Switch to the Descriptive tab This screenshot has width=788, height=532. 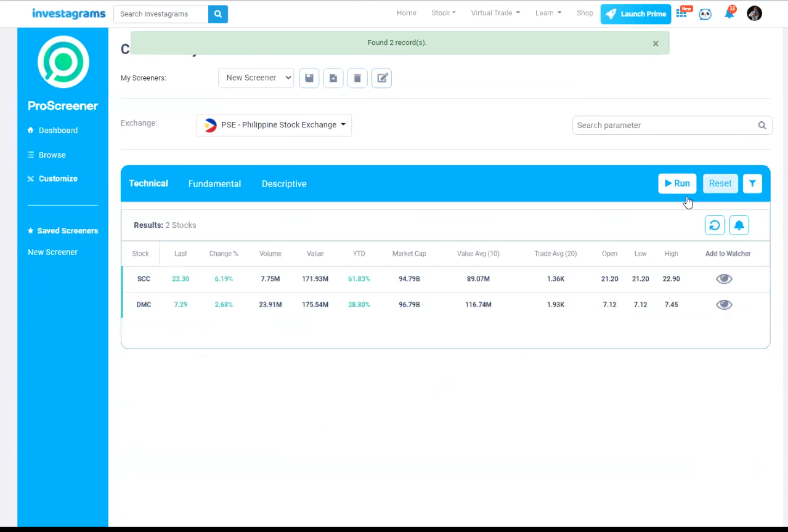(284, 184)
